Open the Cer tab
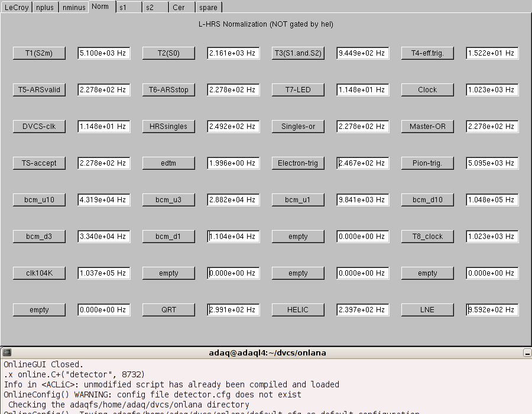The image size is (532, 414). click(x=182, y=7)
